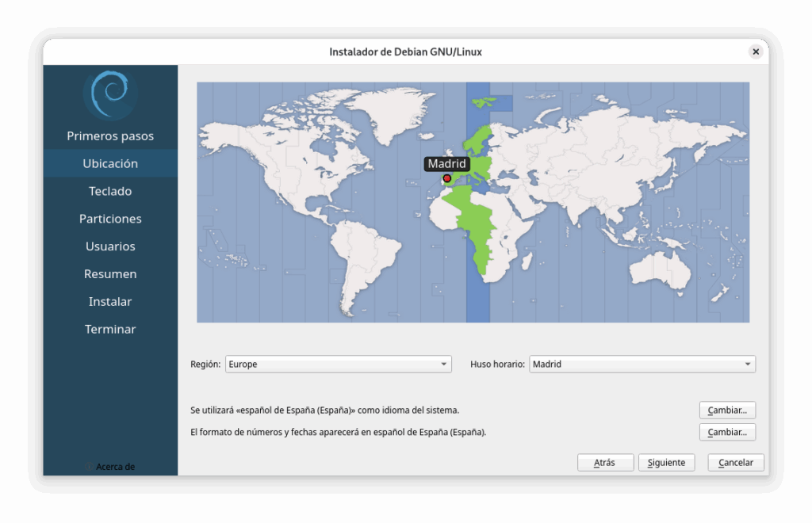The image size is (812, 523).
Task: Click the system language description text
Action: coord(324,410)
